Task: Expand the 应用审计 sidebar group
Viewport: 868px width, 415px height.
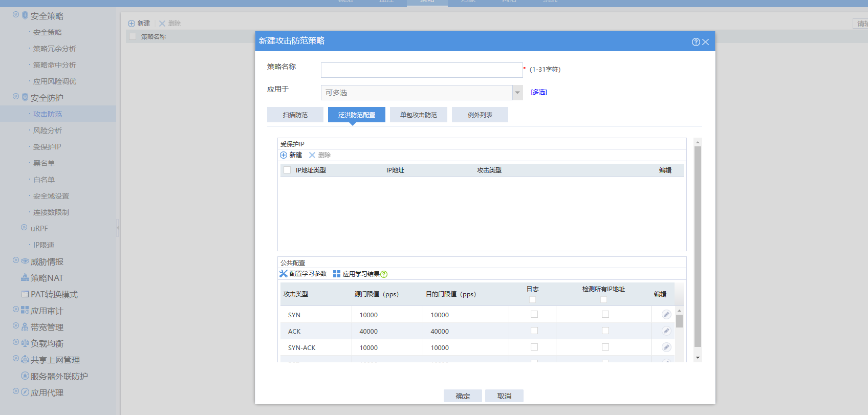Action: pos(16,309)
